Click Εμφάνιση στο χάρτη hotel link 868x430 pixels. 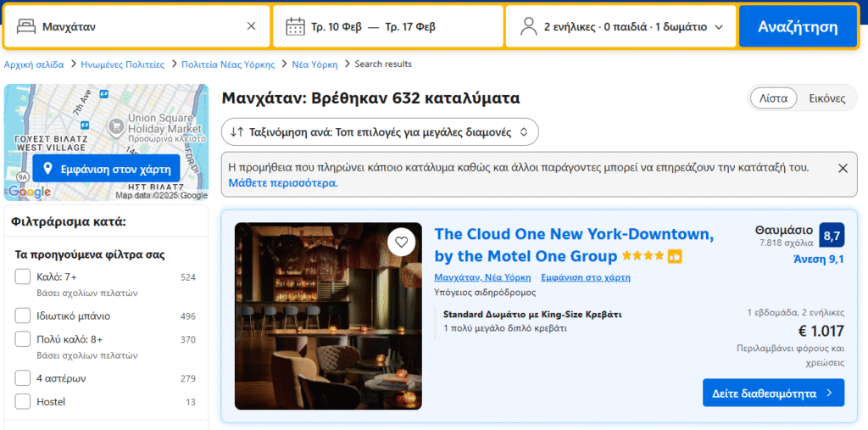[x=586, y=277]
